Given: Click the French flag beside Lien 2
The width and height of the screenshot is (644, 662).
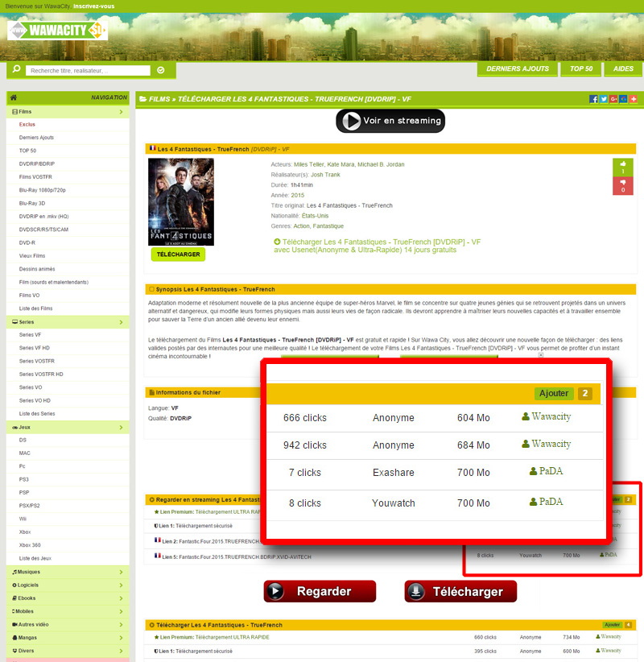Looking at the screenshot, I should pyautogui.click(x=158, y=540).
